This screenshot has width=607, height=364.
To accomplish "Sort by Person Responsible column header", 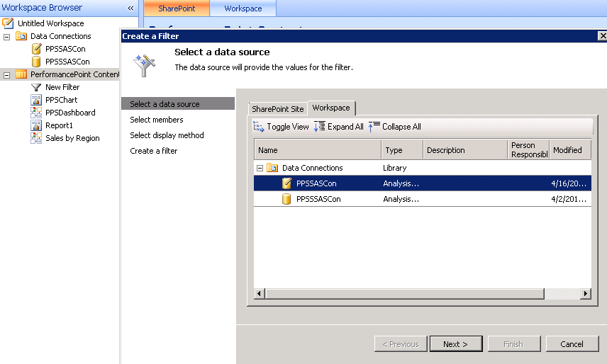I will (528, 150).
